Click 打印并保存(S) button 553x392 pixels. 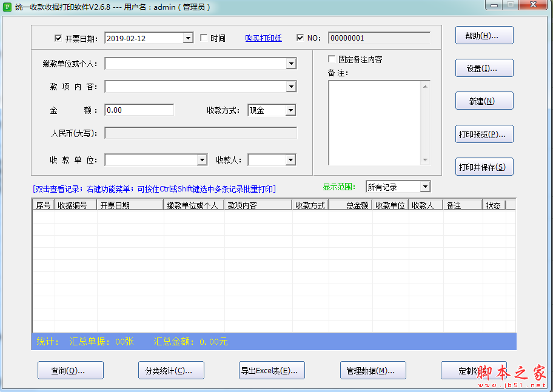coord(484,167)
